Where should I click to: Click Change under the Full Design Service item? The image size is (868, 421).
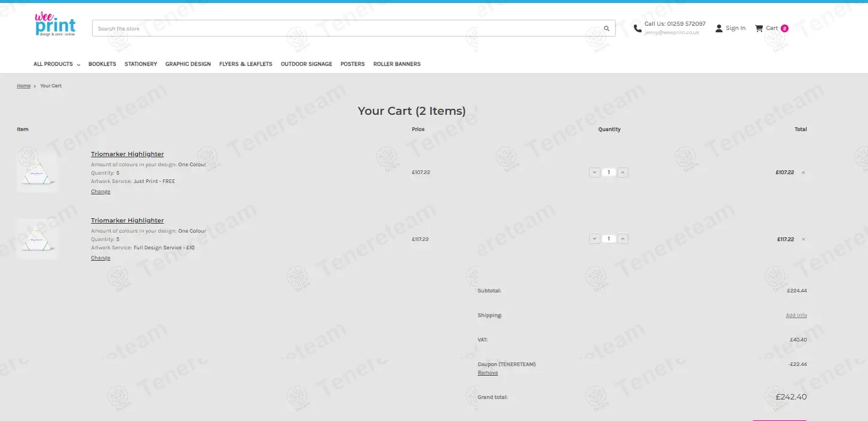tap(100, 258)
